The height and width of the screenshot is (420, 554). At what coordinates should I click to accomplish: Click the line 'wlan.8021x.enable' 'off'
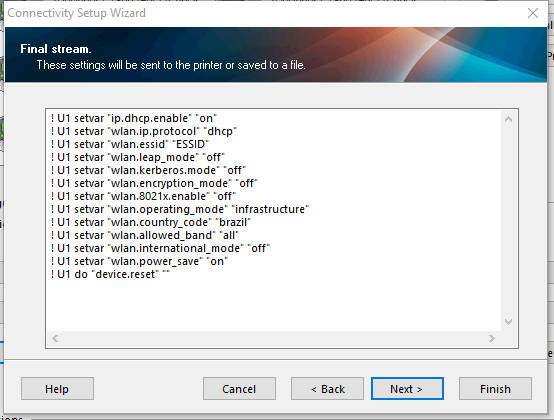(143, 196)
